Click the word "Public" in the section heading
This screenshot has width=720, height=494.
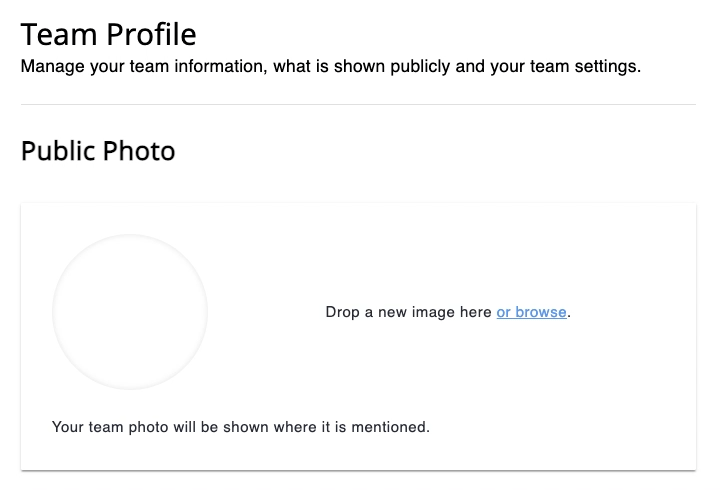58,151
